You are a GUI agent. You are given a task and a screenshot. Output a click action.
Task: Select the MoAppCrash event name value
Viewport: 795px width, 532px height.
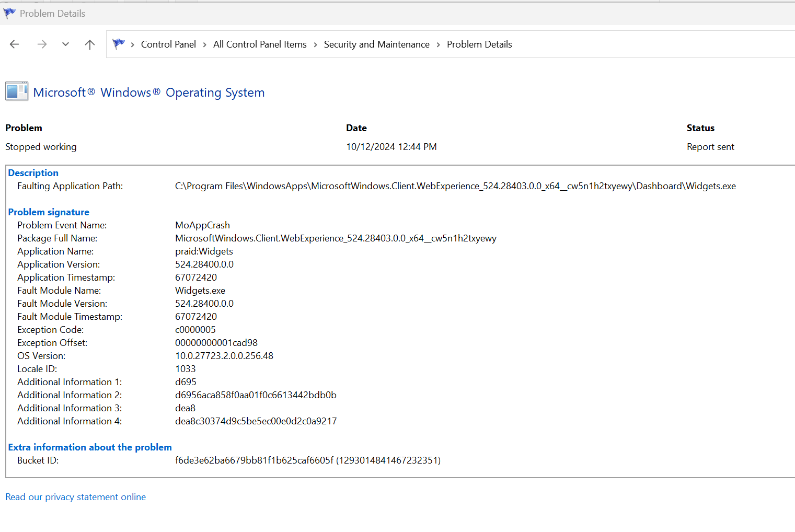click(x=202, y=225)
